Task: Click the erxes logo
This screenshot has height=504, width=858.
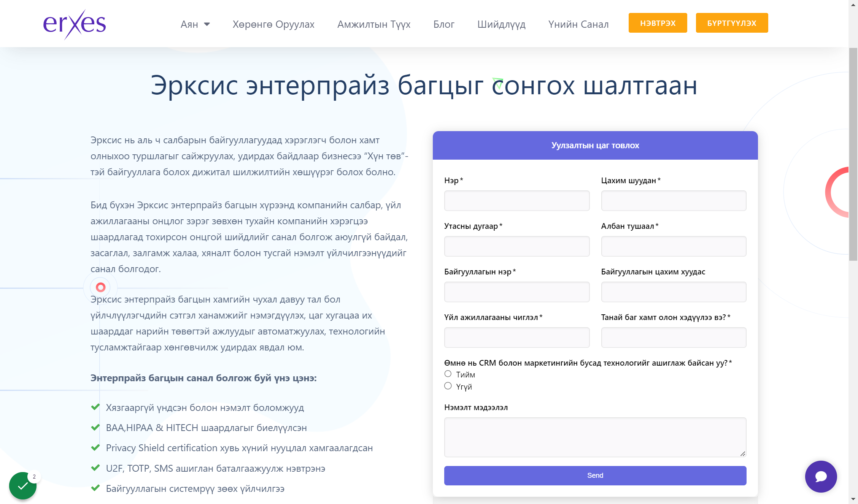Action: (75, 24)
